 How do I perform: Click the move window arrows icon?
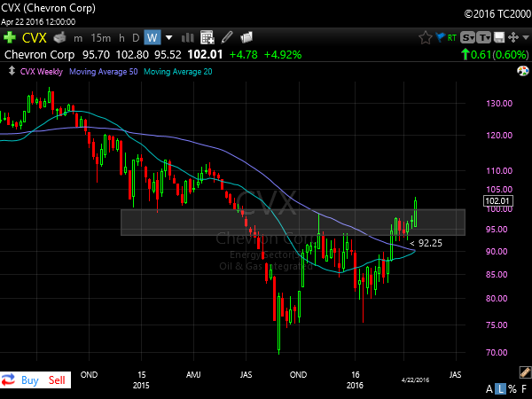pos(513,37)
